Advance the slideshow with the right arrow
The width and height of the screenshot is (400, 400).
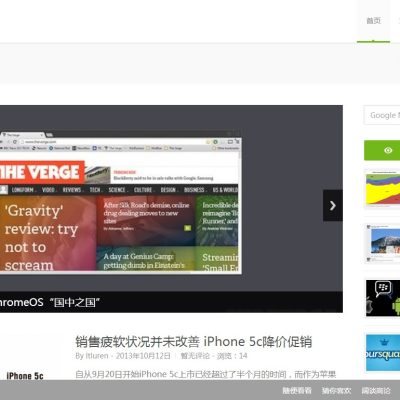[333, 206]
